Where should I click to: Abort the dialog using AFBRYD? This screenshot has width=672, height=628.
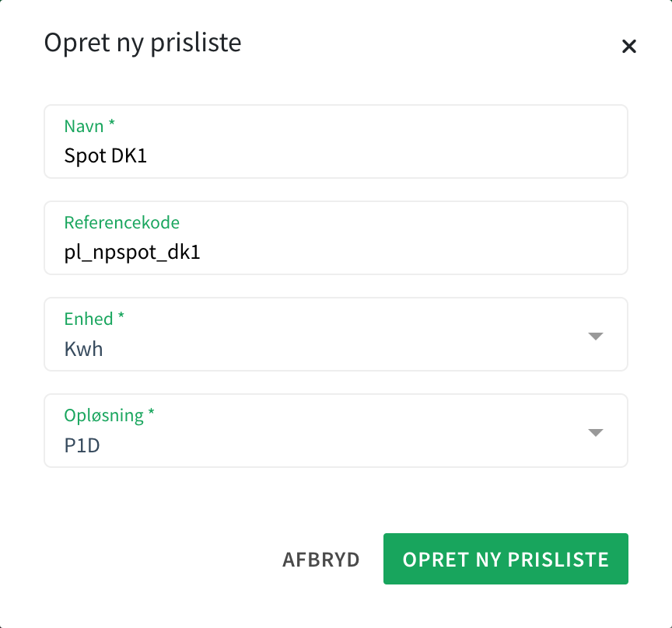320,559
